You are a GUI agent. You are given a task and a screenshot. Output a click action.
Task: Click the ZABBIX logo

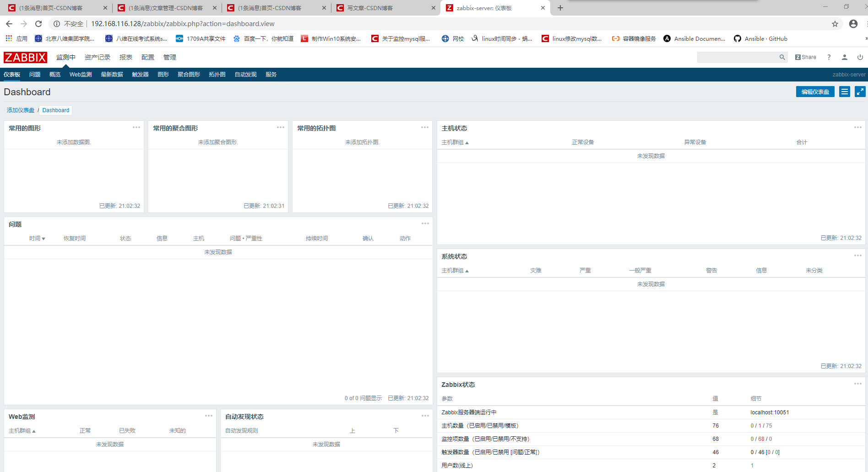click(25, 57)
